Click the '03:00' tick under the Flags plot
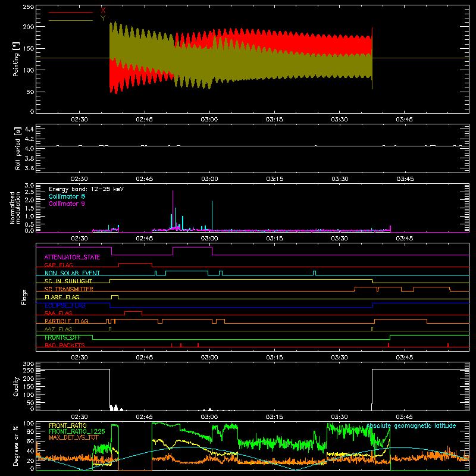 pyautogui.click(x=209, y=358)
